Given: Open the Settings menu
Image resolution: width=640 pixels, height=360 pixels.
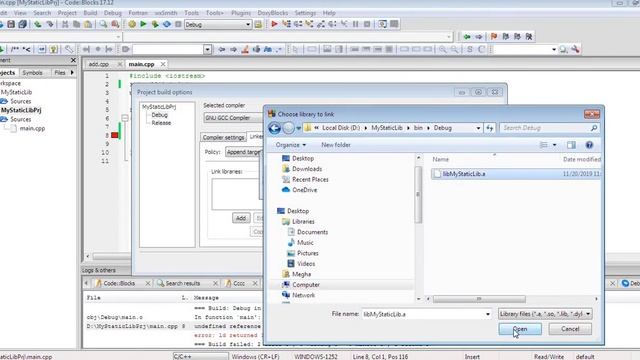Looking at the screenshot, I should tap(305, 13).
